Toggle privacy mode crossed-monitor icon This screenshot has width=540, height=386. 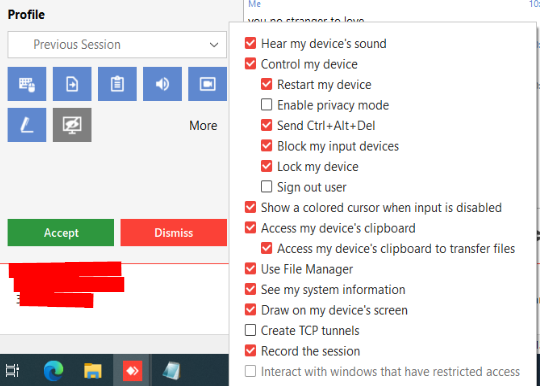[72, 125]
